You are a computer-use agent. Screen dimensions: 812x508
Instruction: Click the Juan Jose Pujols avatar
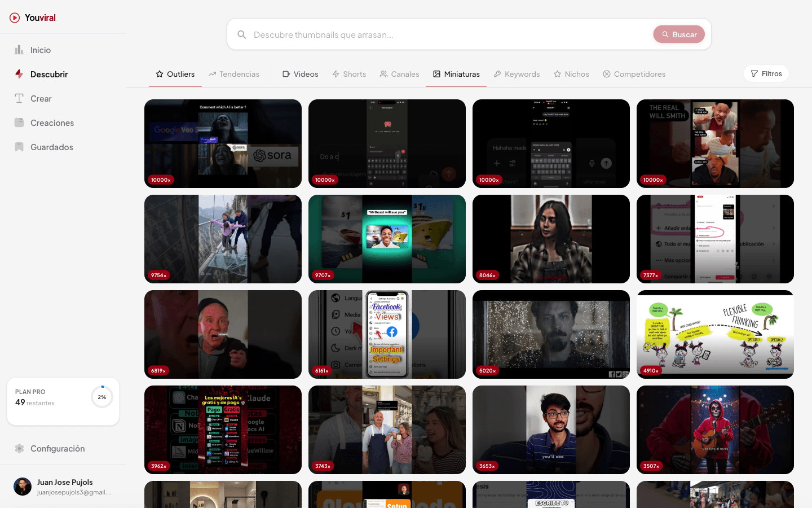click(23, 487)
